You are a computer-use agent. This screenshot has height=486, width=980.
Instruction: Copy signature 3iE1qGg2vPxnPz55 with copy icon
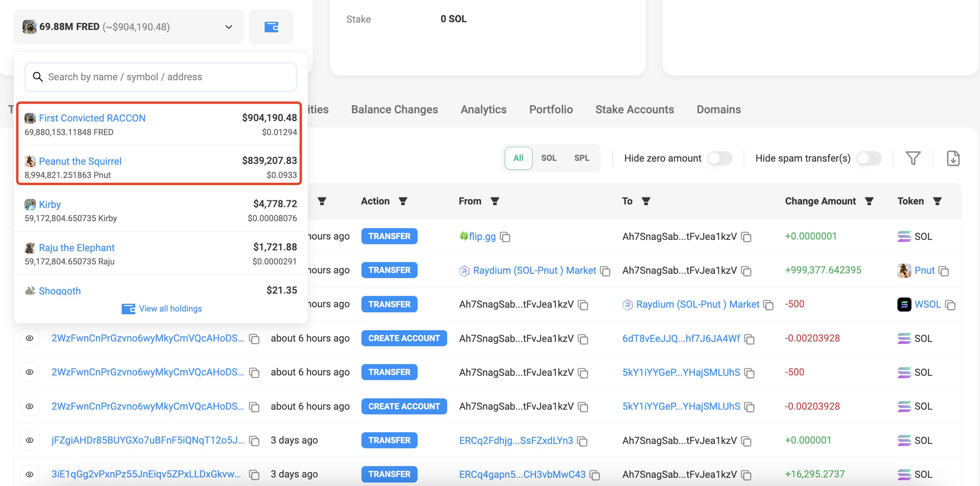[x=254, y=475]
